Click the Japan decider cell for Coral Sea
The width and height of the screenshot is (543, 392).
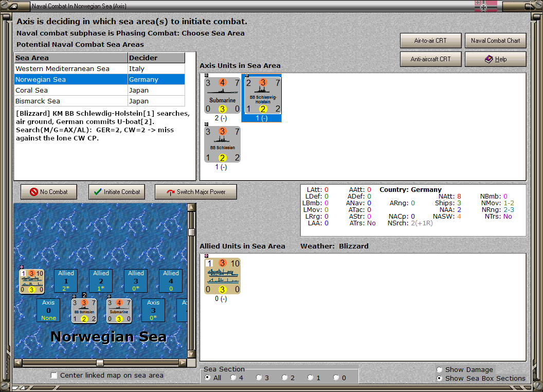(x=156, y=90)
